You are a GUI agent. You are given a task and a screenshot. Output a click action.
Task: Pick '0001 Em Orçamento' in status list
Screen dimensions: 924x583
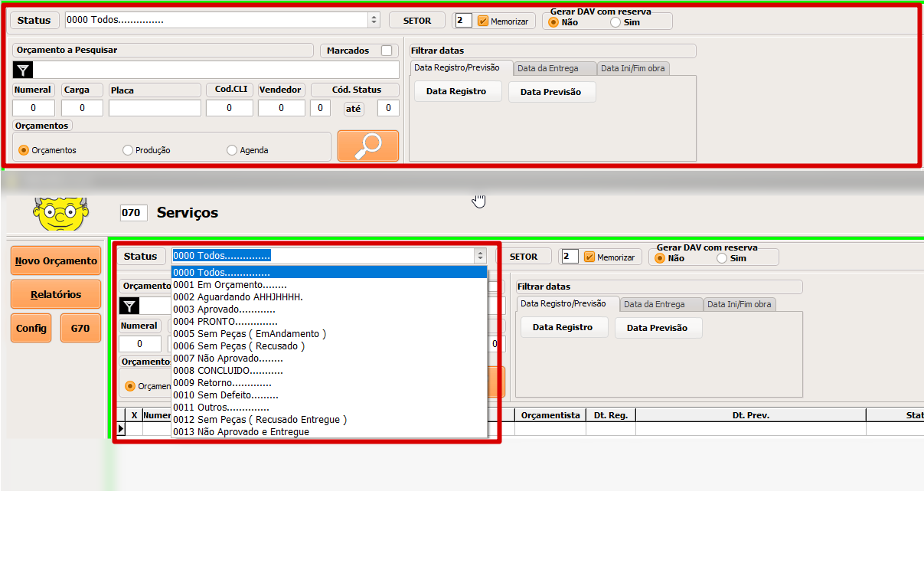(230, 285)
